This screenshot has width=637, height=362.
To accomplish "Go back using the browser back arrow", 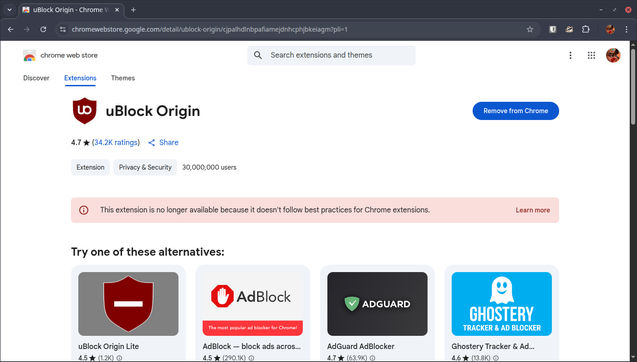I will point(11,29).
